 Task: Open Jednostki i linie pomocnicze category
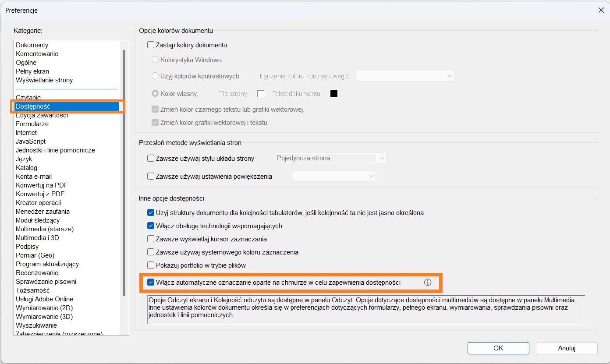click(x=55, y=150)
